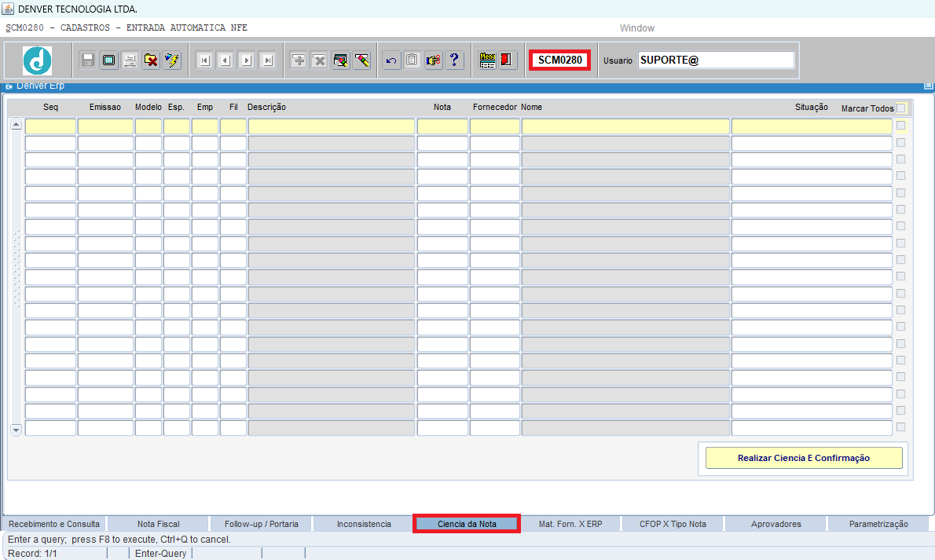Click the restore icon at Denver Erp bar end

point(929,86)
